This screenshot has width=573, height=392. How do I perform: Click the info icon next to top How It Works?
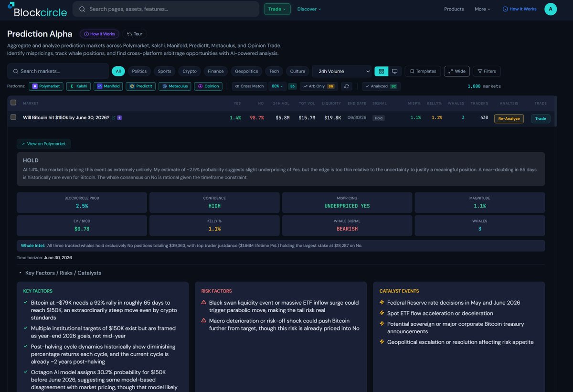pyautogui.click(x=505, y=9)
